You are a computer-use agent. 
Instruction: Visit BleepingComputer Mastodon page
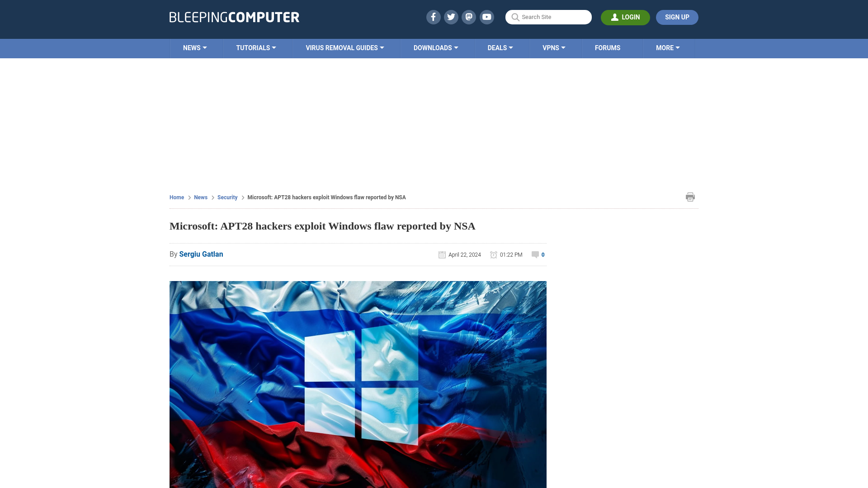pyautogui.click(x=469, y=17)
